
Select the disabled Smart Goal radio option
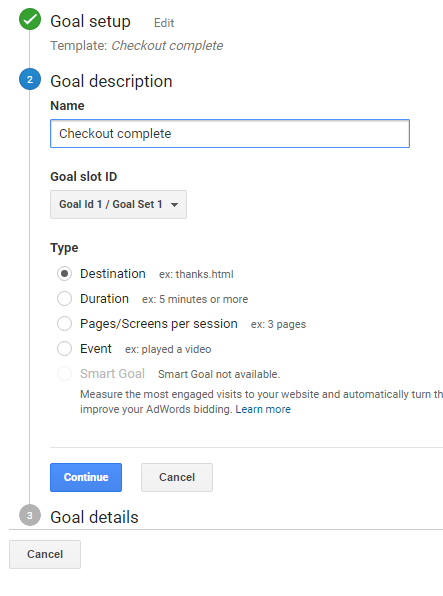(x=64, y=374)
